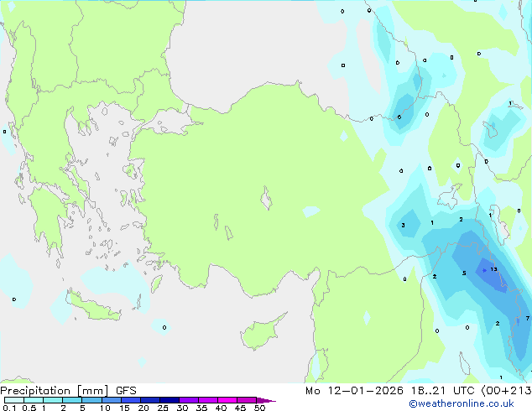Viewport: 532px width, 411px height.
Task: Click the legend value '30'
Action: pyautogui.click(x=182, y=408)
